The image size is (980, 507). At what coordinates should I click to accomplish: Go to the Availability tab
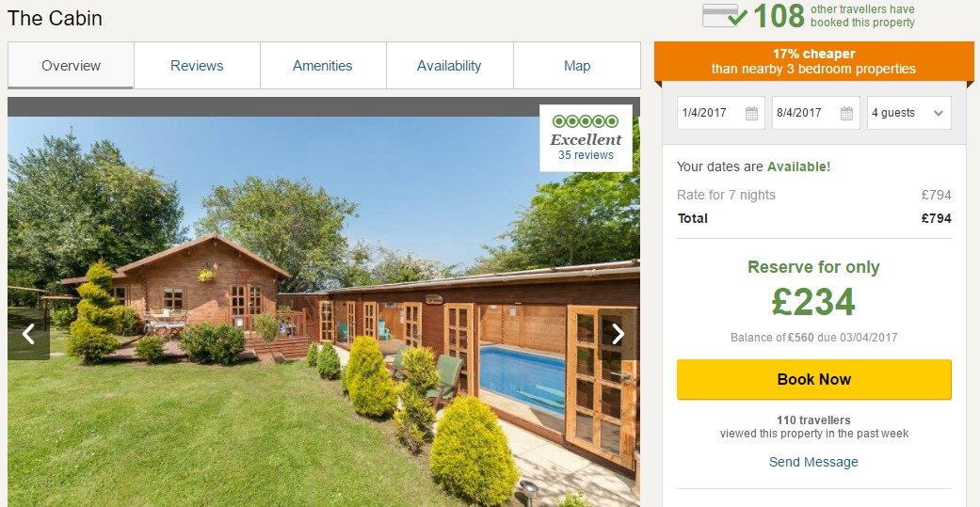click(x=449, y=66)
